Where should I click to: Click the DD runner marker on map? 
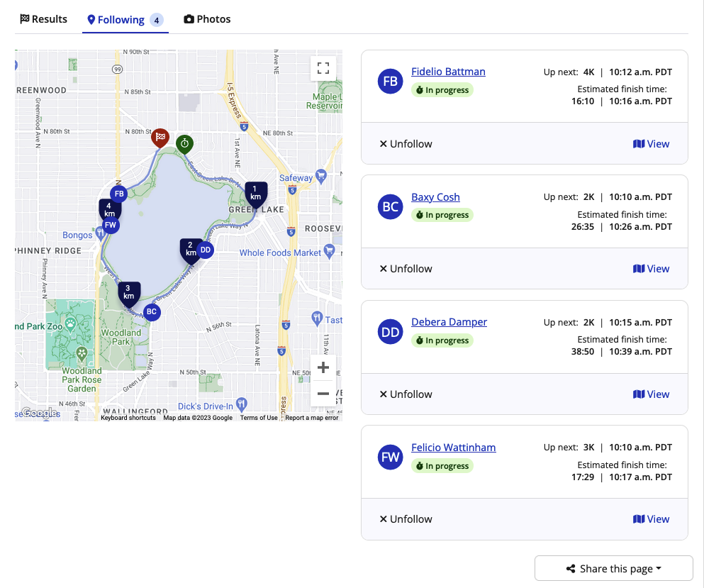tap(206, 250)
